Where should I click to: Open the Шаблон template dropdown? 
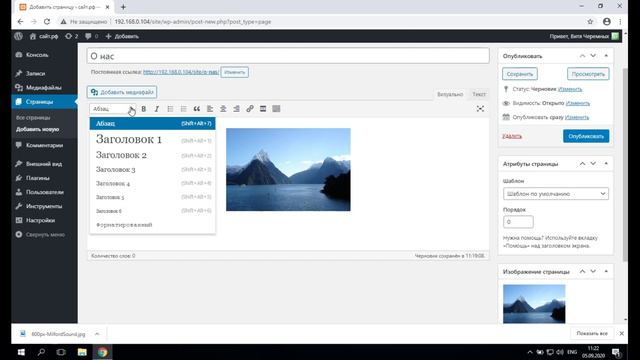click(x=556, y=194)
